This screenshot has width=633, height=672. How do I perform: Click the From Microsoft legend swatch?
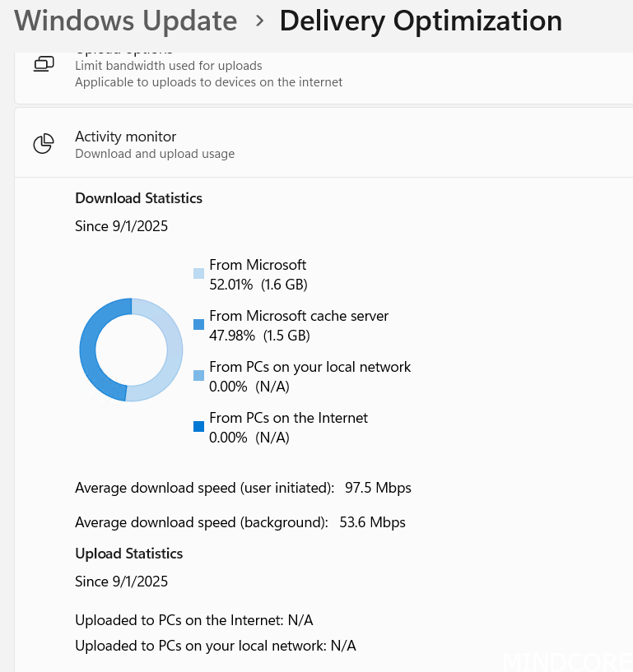click(x=198, y=273)
